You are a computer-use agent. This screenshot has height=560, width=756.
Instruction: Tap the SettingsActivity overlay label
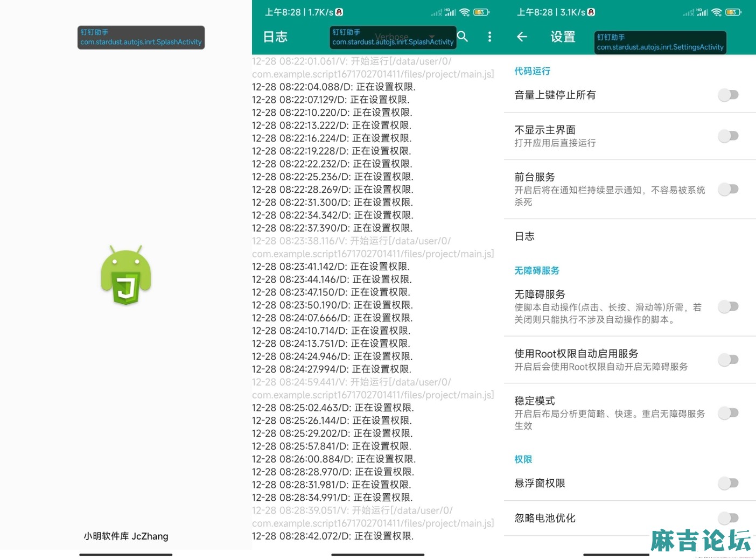pyautogui.click(x=660, y=43)
